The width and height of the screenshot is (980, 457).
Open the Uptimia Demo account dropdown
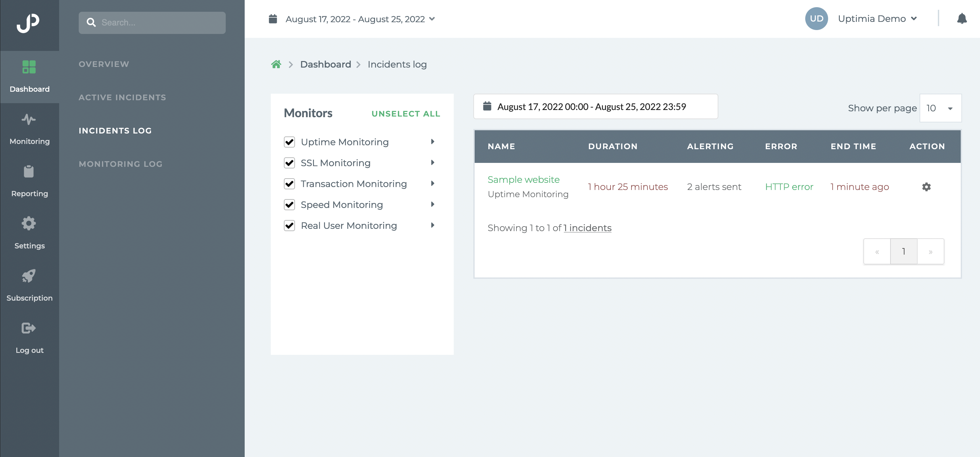[x=877, y=19]
